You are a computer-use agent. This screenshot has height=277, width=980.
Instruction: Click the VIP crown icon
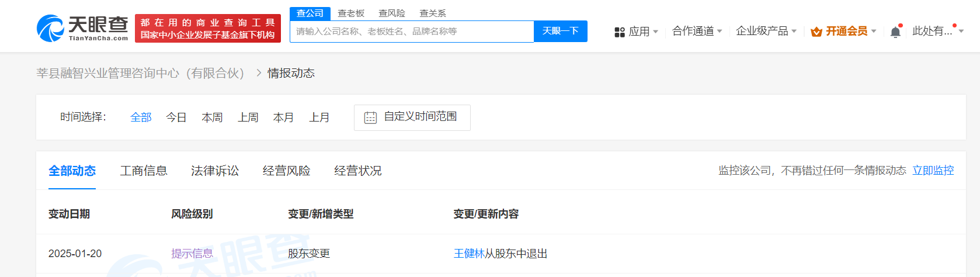click(816, 32)
